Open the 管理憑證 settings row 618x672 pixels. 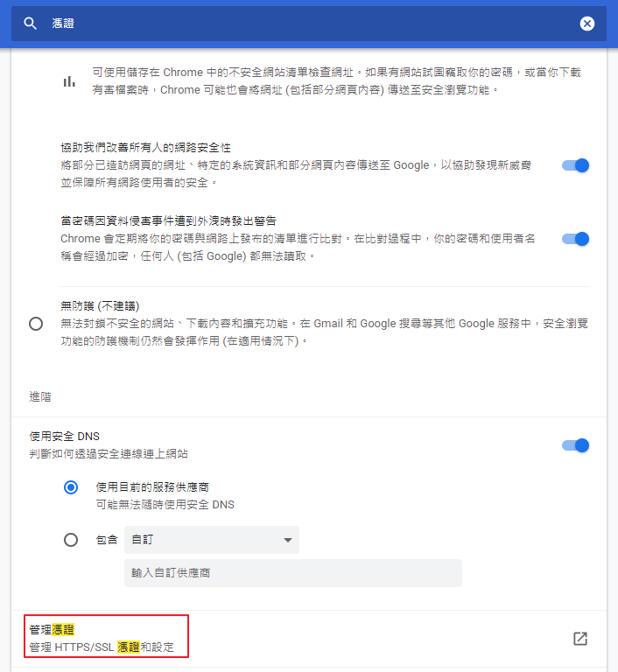(x=309, y=639)
